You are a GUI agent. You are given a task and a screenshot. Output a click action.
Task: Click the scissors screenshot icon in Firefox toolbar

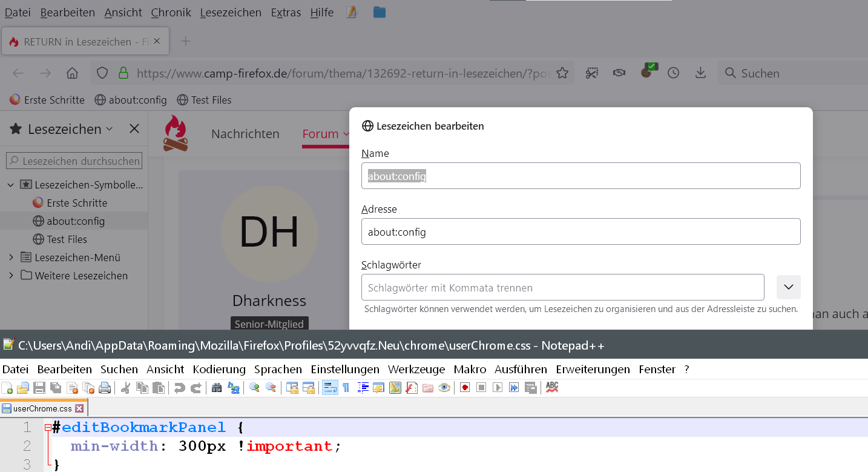point(591,73)
